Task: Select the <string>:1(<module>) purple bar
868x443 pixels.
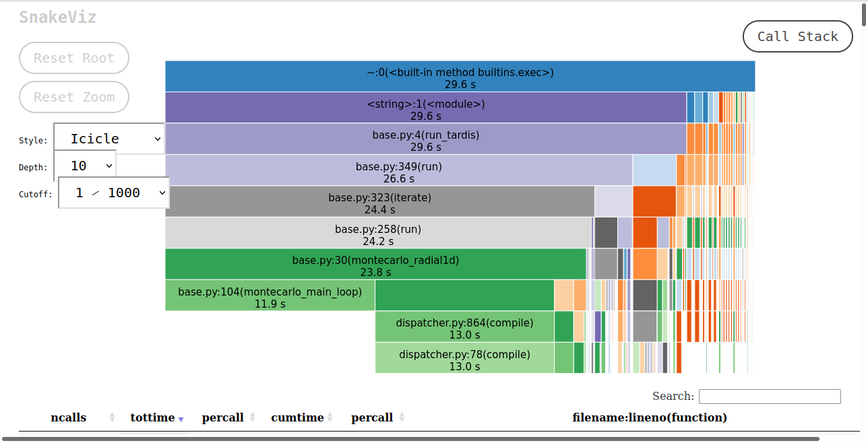Action: pos(425,108)
